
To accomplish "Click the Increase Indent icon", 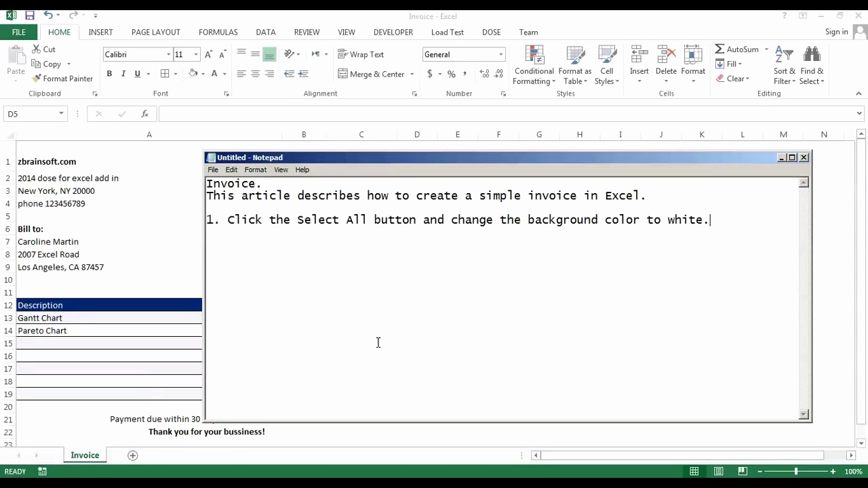I will pyautogui.click(x=303, y=74).
